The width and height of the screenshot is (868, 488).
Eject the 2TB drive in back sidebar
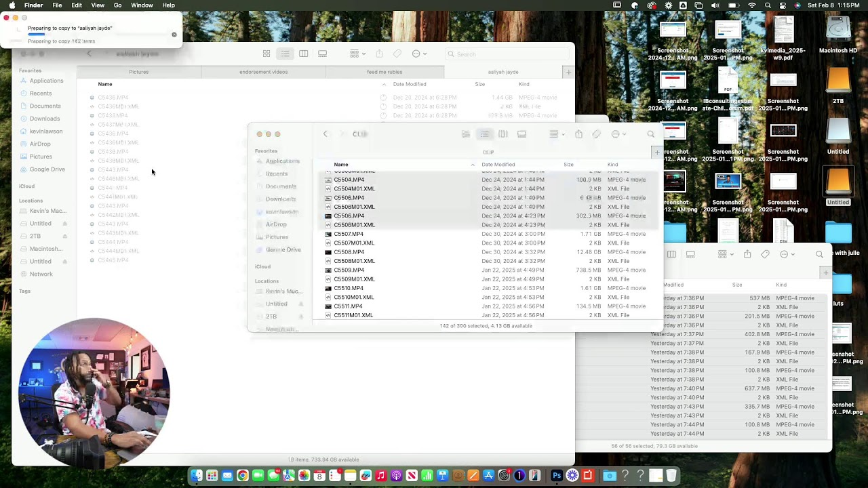(x=65, y=236)
